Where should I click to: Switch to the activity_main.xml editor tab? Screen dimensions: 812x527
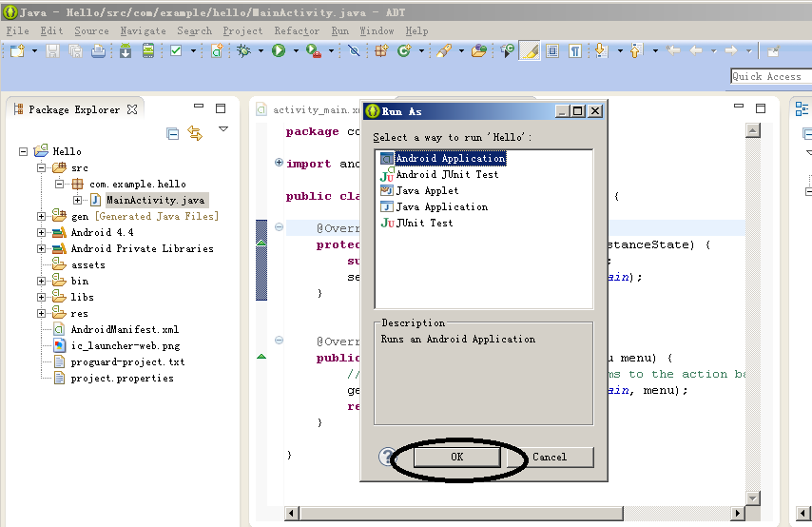pos(309,109)
